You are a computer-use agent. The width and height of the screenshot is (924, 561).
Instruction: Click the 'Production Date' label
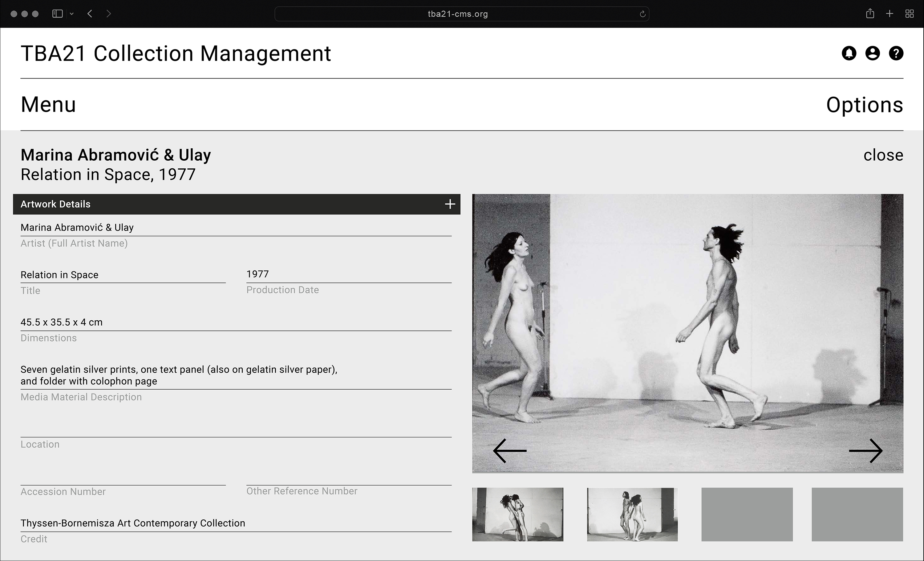pos(282,290)
